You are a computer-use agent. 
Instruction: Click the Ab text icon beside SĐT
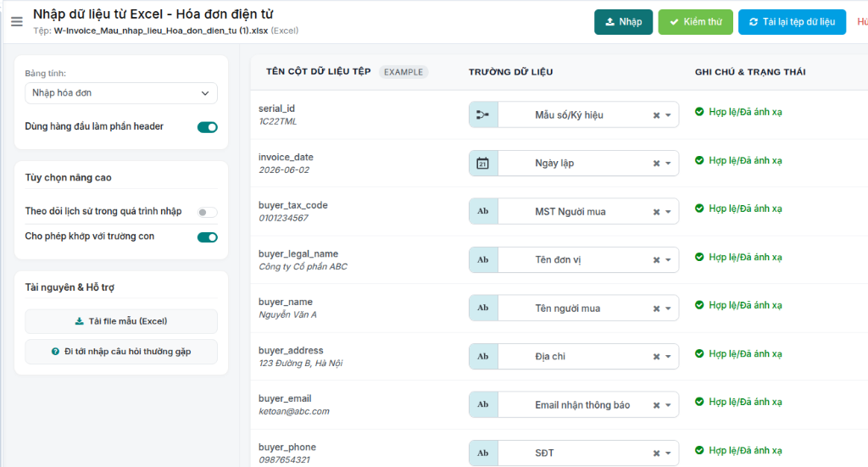click(x=483, y=453)
